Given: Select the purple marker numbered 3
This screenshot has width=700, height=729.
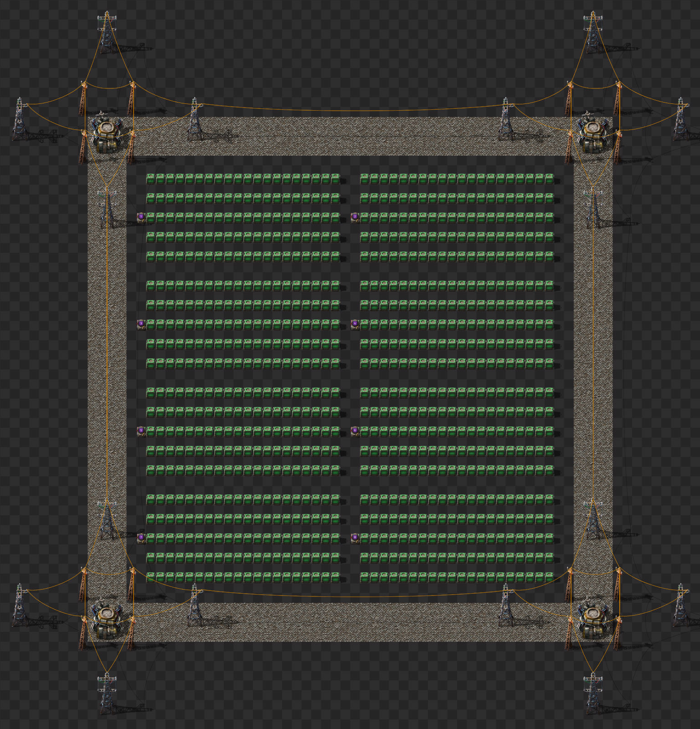Looking at the screenshot, I should [x=141, y=324].
